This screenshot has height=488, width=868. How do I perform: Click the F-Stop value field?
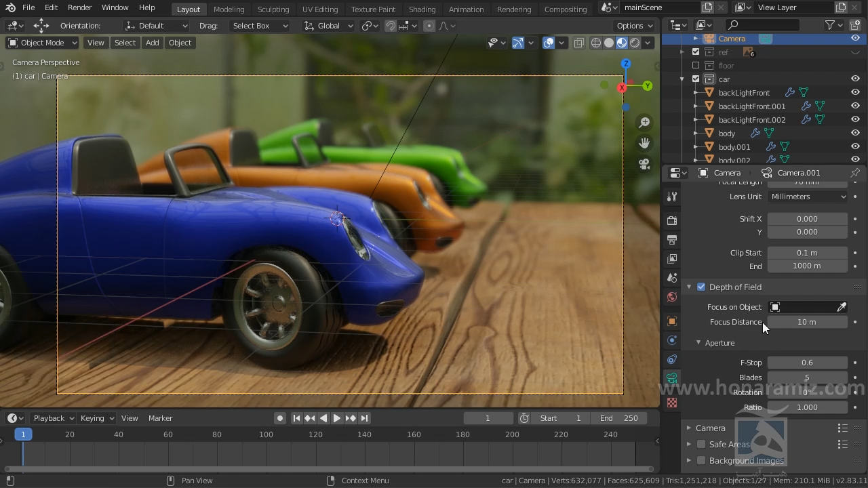(807, 363)
